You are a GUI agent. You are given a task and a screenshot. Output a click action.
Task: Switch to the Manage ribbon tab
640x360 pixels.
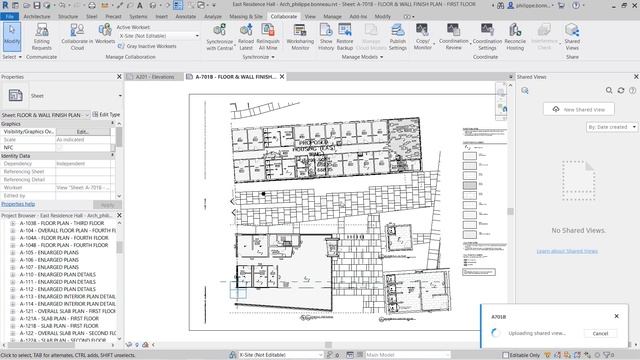[x=332, y=17]
